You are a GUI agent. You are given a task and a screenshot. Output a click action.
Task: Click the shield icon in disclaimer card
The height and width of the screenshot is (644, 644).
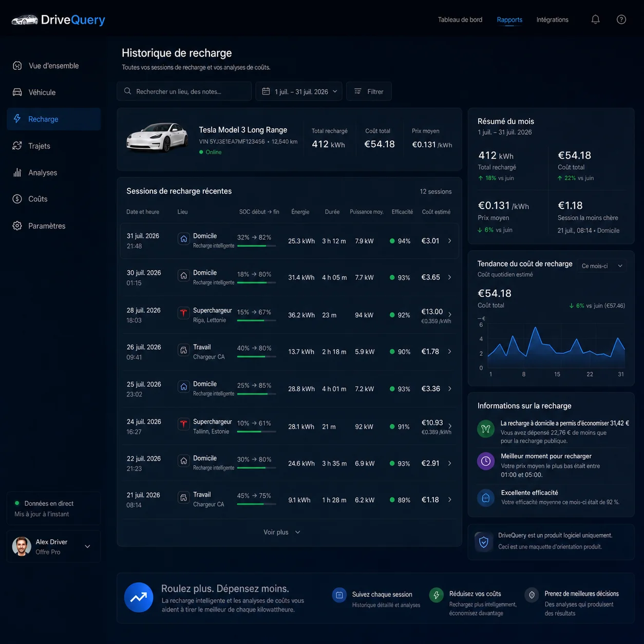point(484,542)
